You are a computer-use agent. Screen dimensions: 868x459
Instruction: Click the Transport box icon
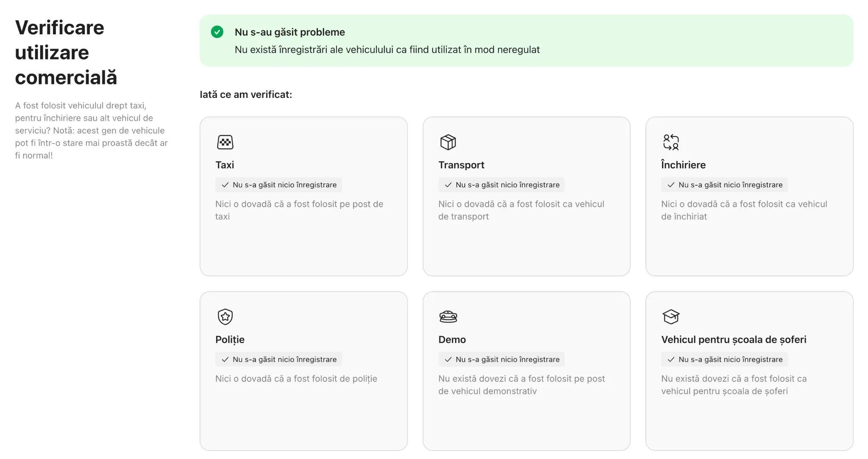coord(448,142)
